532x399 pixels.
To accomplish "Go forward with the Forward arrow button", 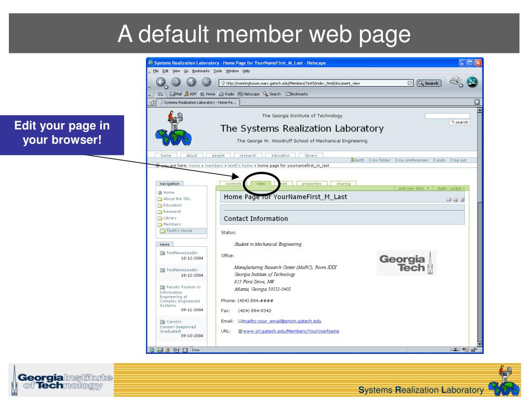I will (x=176, y=82).
